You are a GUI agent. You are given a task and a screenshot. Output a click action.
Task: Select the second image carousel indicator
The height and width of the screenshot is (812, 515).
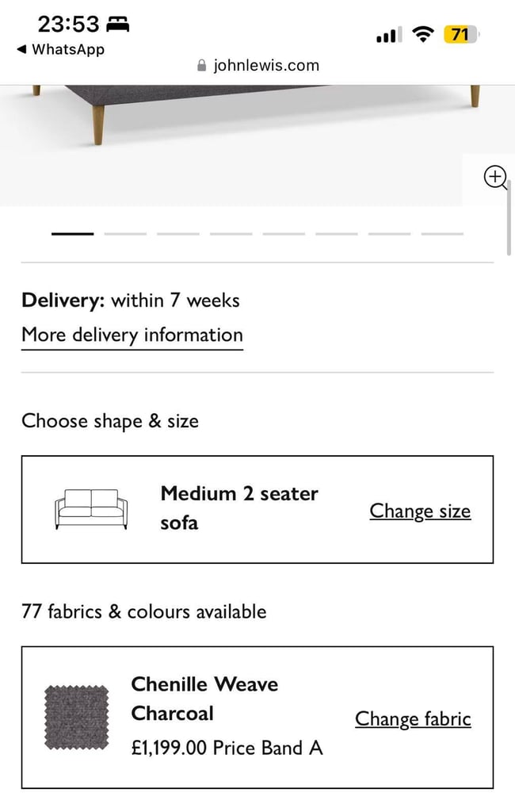coord(125,234)
